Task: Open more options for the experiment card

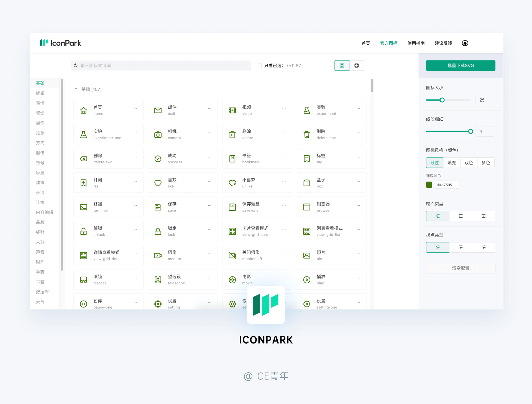Action: [358, 109]
